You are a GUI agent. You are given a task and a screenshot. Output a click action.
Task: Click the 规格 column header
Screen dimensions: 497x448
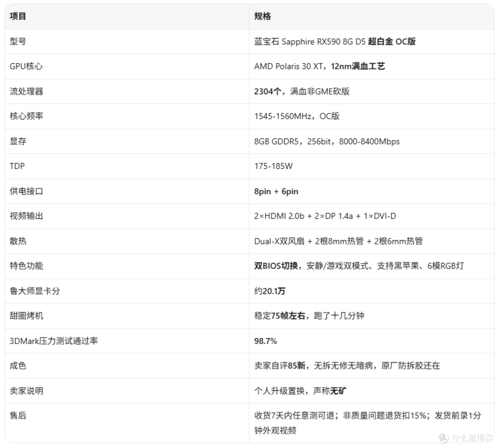coord(262,16)
